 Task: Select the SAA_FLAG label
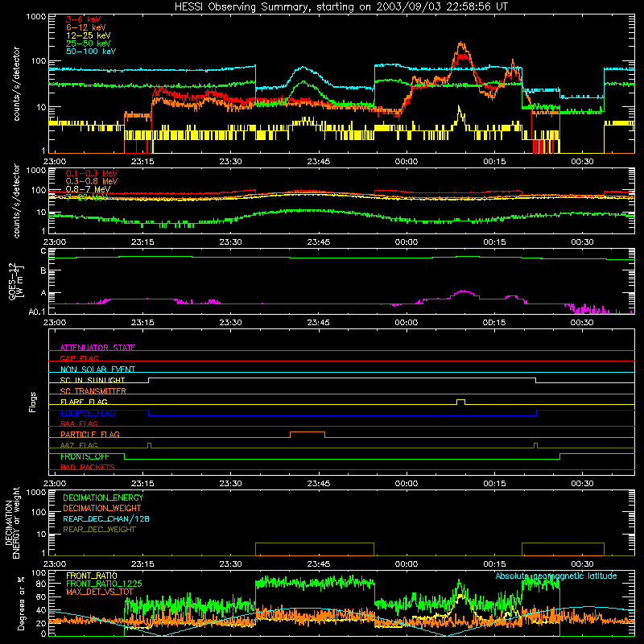[x=79, y=423]
